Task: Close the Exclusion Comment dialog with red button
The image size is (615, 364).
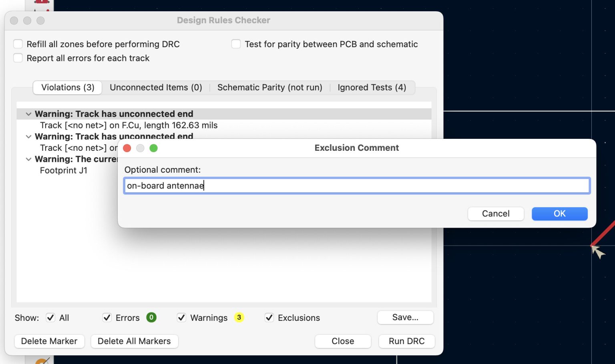Action: [127, 148]
